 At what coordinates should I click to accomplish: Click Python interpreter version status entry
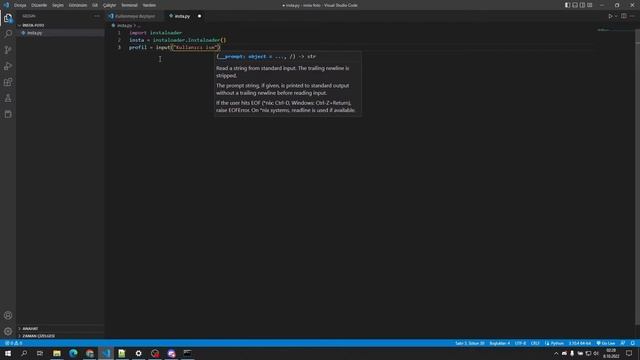click(580, 343)
